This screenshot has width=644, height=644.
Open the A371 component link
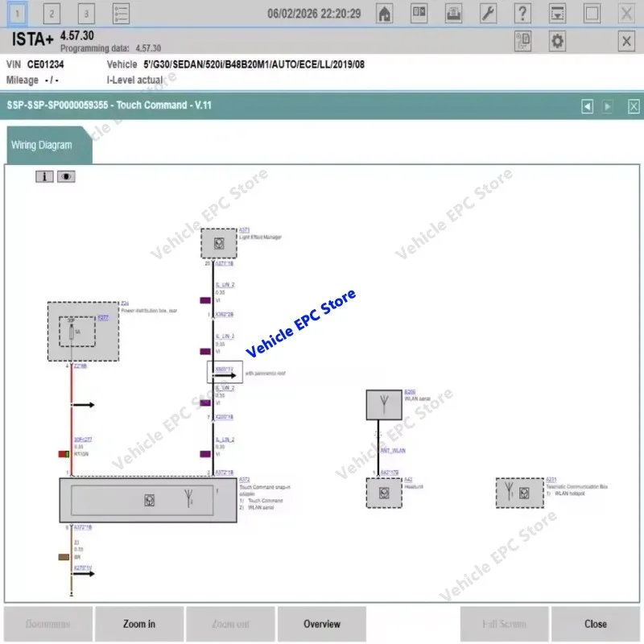244,230
